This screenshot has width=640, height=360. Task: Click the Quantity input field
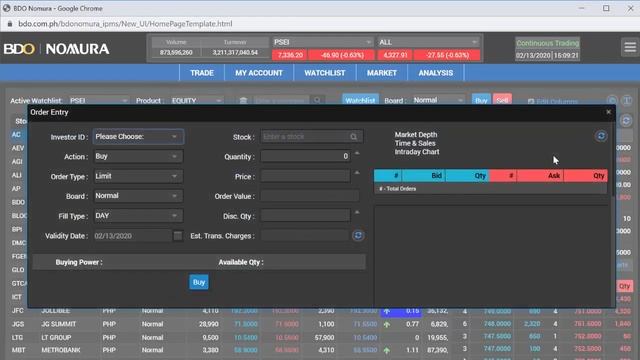pyautogui.click(x=305, y=156)
